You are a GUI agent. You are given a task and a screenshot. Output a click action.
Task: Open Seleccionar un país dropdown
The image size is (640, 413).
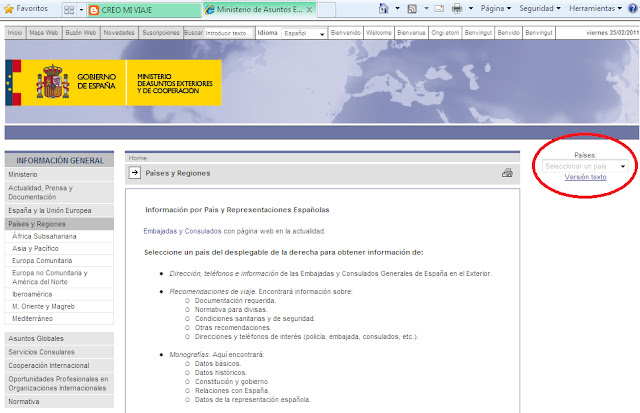(x=585, y=166)
